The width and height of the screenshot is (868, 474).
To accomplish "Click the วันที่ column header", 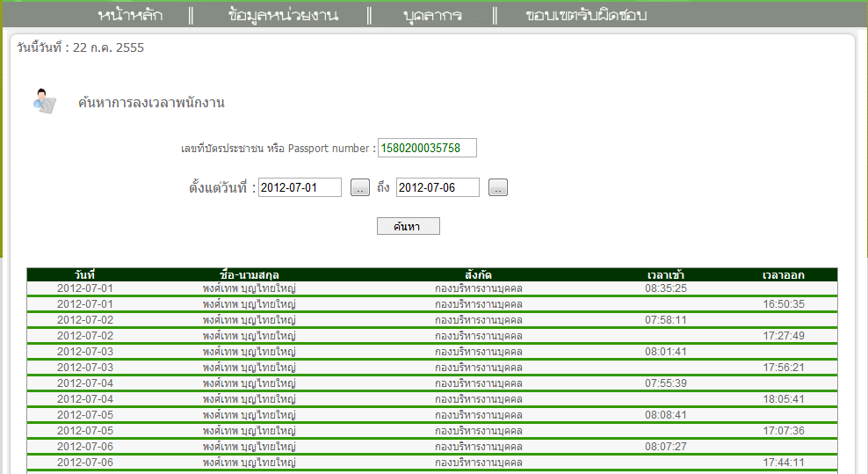I will (x=84, y=275).
